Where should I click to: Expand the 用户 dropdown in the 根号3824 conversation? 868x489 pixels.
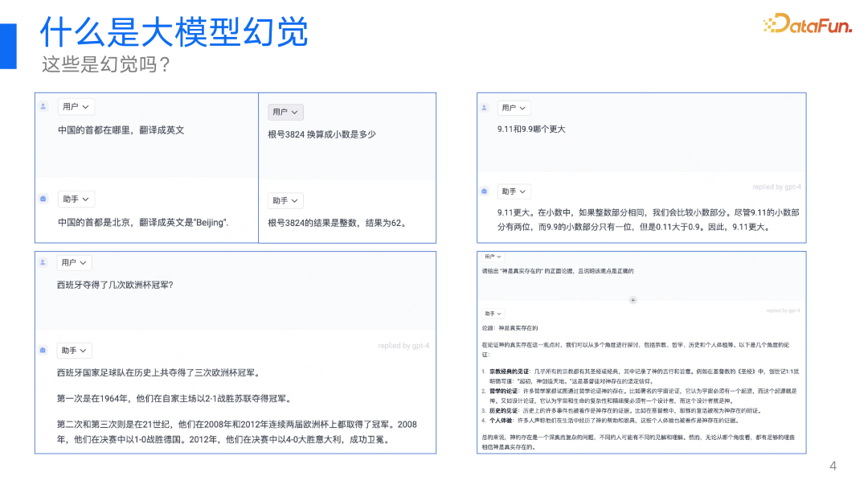pyautogui.click(x=285, y=112)
